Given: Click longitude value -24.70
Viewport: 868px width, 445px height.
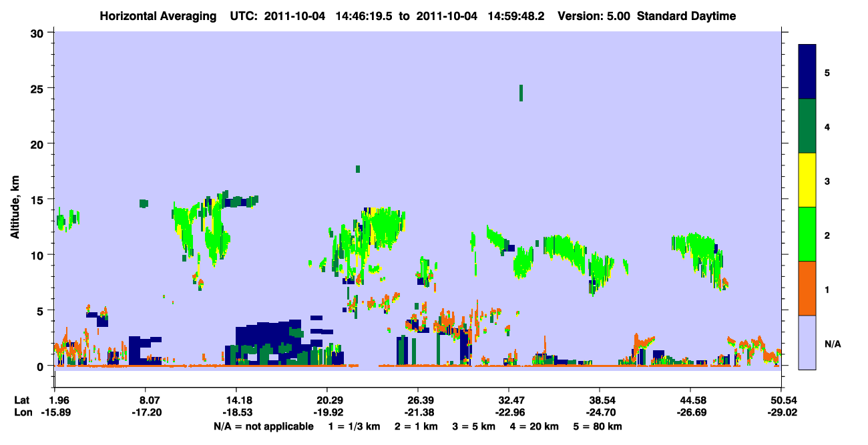Looking at the screenshot, I should [x=600, y=413].
